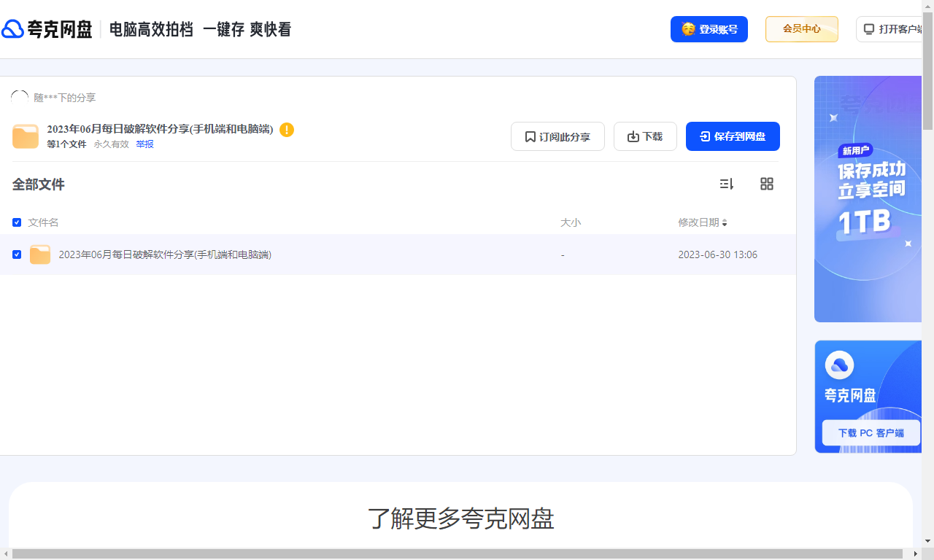
Task: Click the 全部文件 heading
Action: [39, 184]
